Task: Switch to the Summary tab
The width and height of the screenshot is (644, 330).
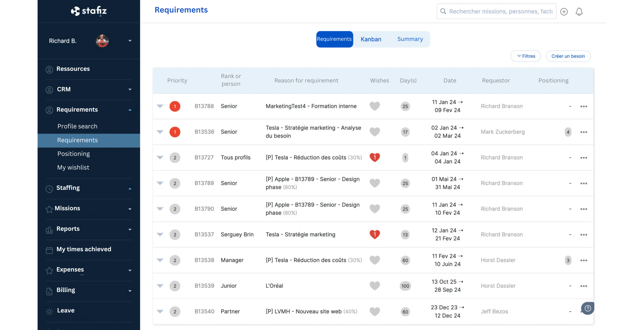Action: 410,39
